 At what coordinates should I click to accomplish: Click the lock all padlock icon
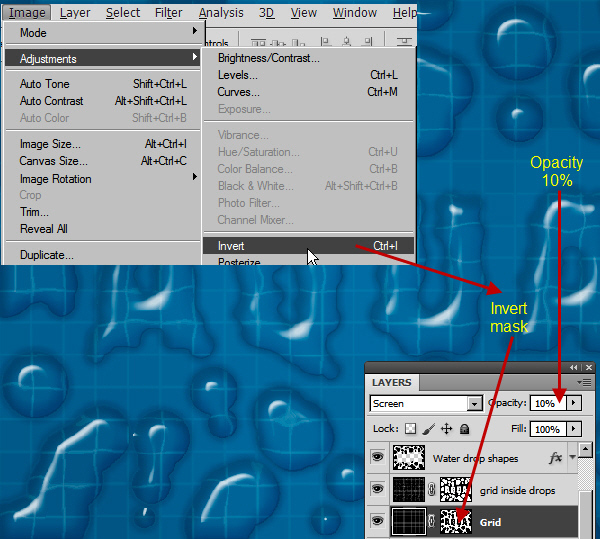pyautogui.click(x=465, y=429)
